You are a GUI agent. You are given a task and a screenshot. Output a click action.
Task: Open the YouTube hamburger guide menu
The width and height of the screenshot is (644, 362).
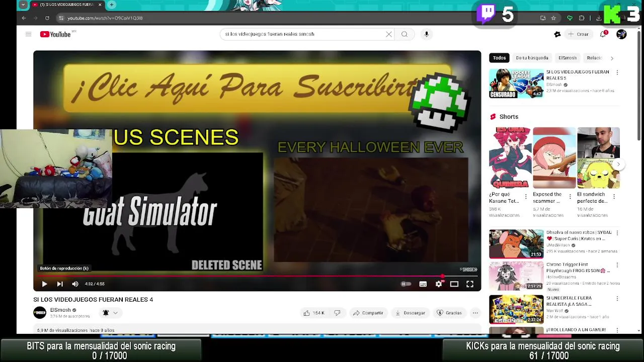tap(28, 34)
